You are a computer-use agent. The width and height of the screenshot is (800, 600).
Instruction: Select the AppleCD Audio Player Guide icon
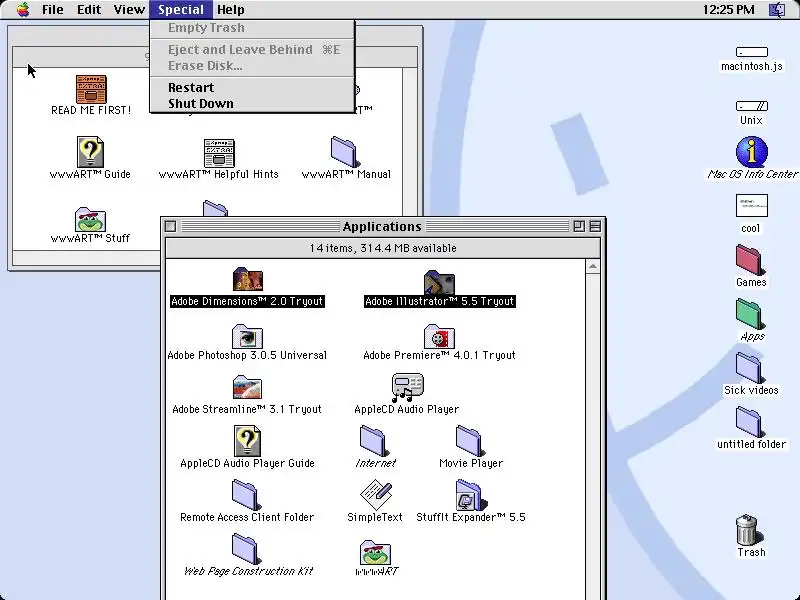click(247, 441)
